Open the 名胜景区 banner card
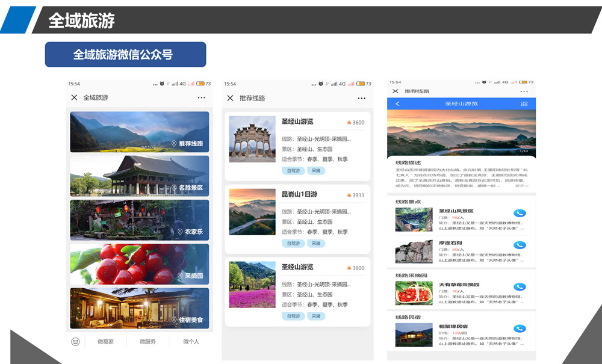 tap(140, 176)
